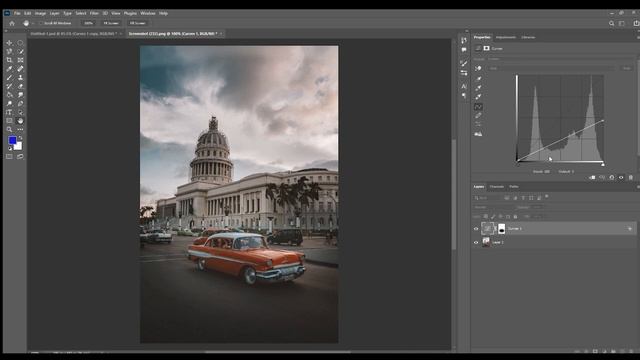Enable Quick Mask mode
This screenshot has height=360, width=640.
pos(9,157)
